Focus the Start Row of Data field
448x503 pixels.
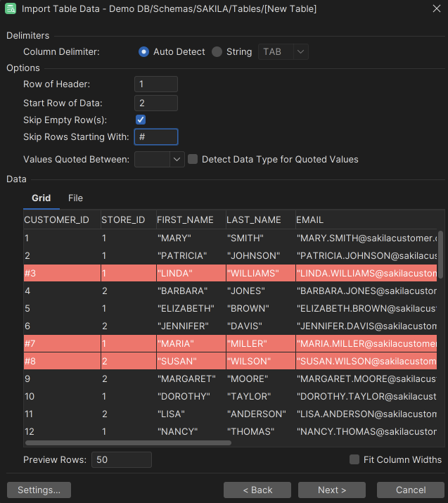tap(155, 103)
